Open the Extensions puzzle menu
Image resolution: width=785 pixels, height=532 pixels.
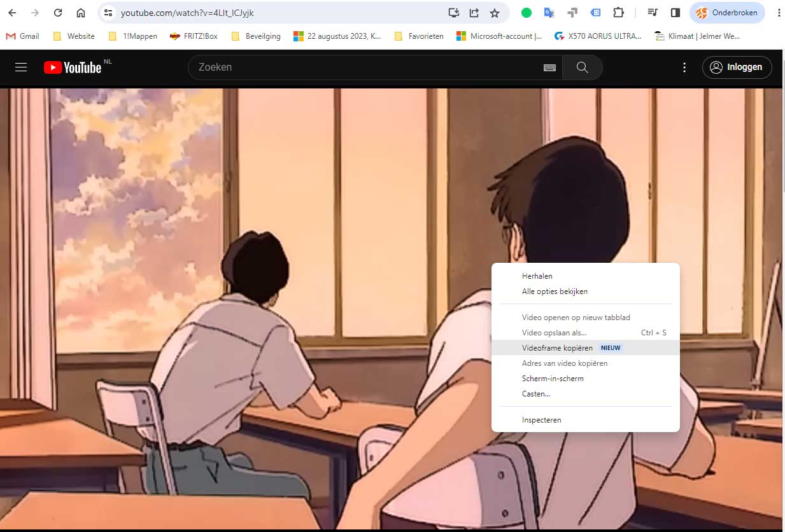click(x=618, y=13)
